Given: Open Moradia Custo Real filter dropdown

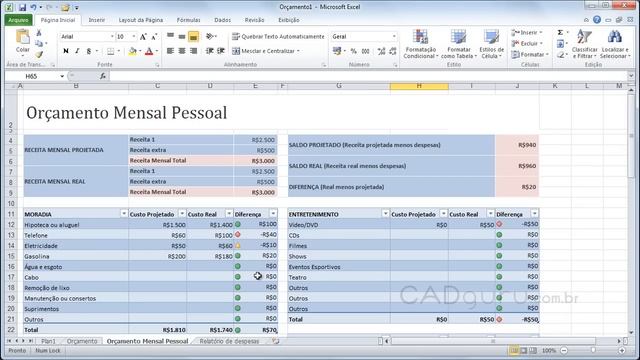Looking at the screenshot, I should (x=229, y=214).
